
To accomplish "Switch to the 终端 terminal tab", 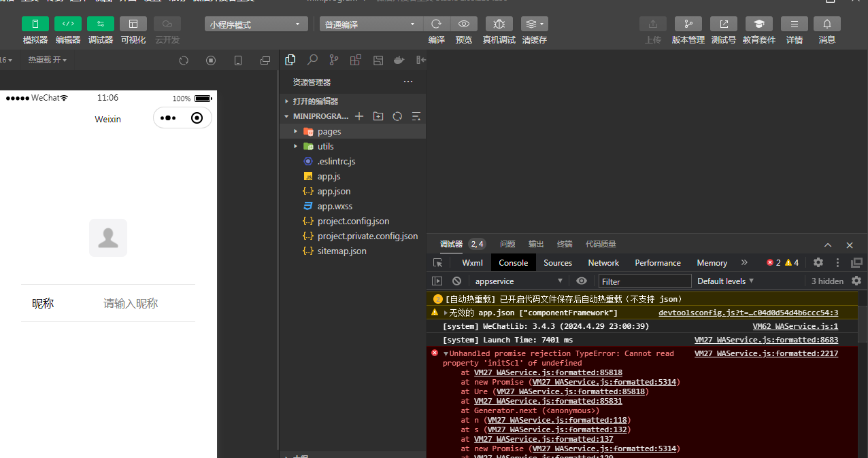I will click(565, 244).
